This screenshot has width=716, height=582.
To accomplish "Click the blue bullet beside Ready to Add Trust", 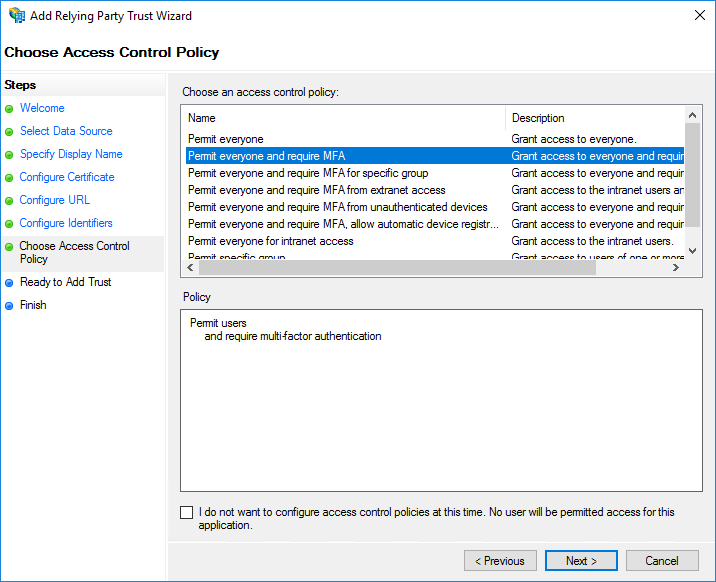I will (x=9, y=283).
